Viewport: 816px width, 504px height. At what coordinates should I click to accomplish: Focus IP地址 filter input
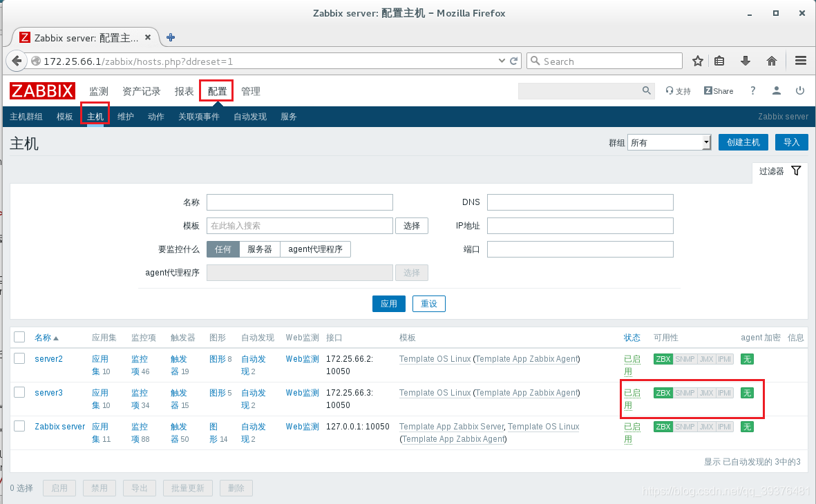pyautogui.click(x=580, y=226)
